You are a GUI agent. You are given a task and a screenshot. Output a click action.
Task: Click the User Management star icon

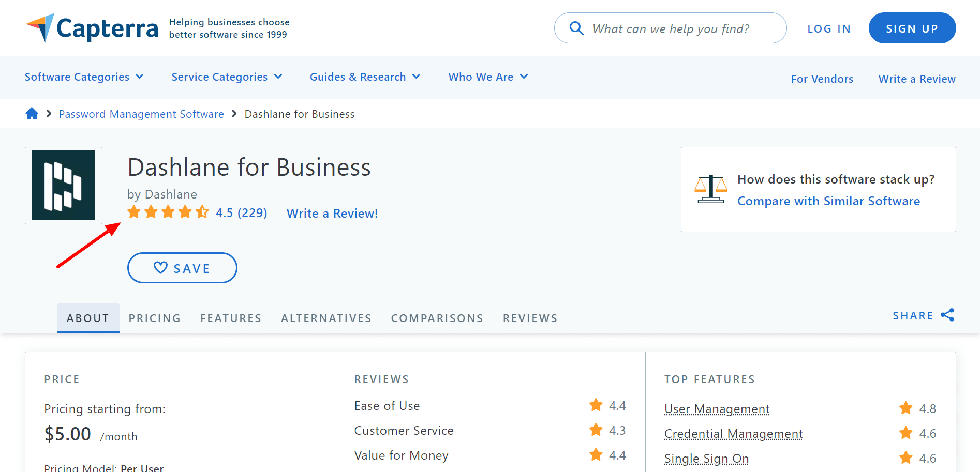coord(906,408)
